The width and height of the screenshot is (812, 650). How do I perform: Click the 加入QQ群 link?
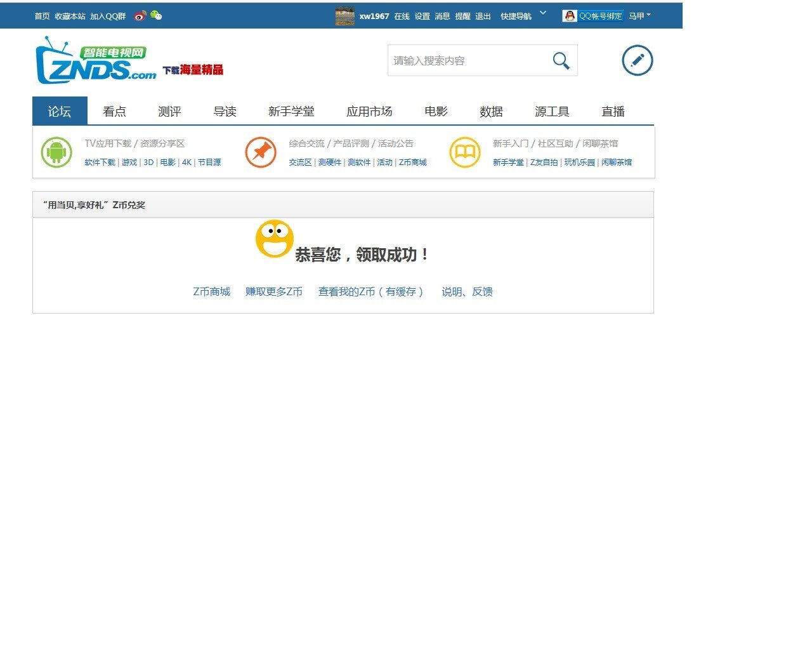(108, 17)
